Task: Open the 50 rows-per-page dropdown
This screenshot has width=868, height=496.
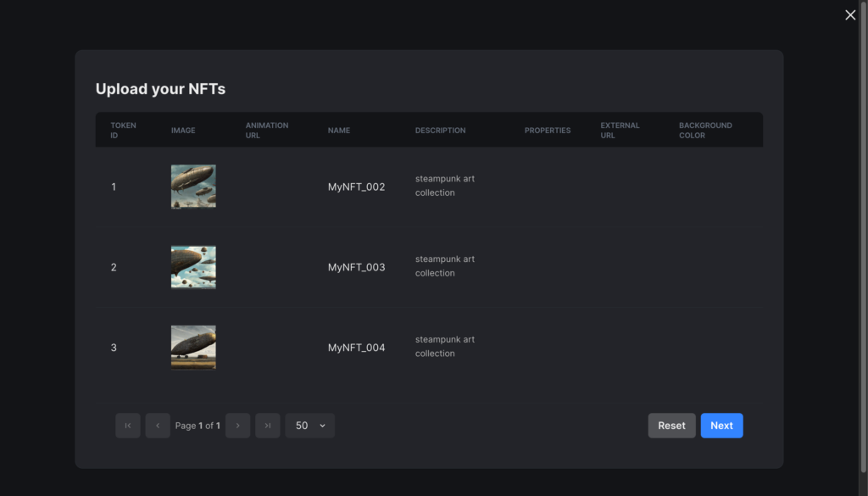Action: tap(310, 425)
